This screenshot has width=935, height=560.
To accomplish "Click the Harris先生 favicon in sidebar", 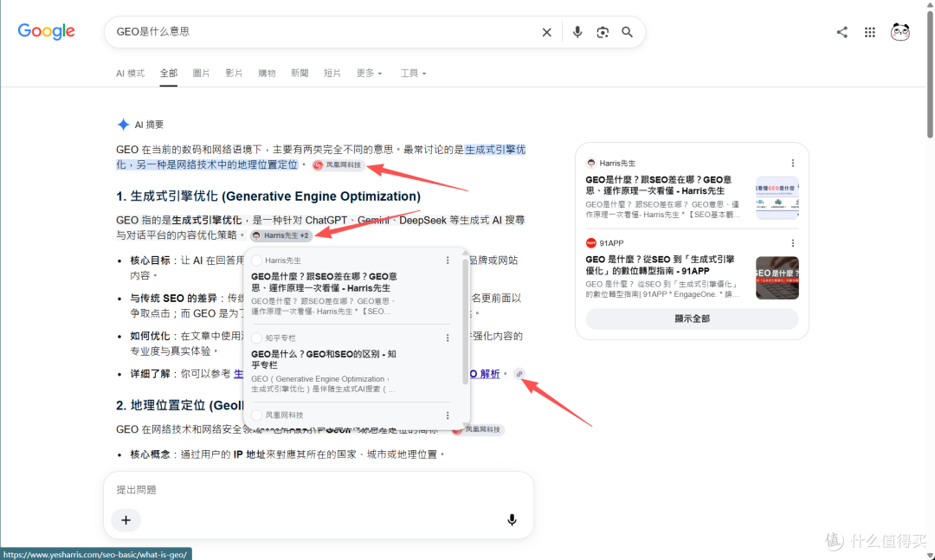I will tap(591, 163).
